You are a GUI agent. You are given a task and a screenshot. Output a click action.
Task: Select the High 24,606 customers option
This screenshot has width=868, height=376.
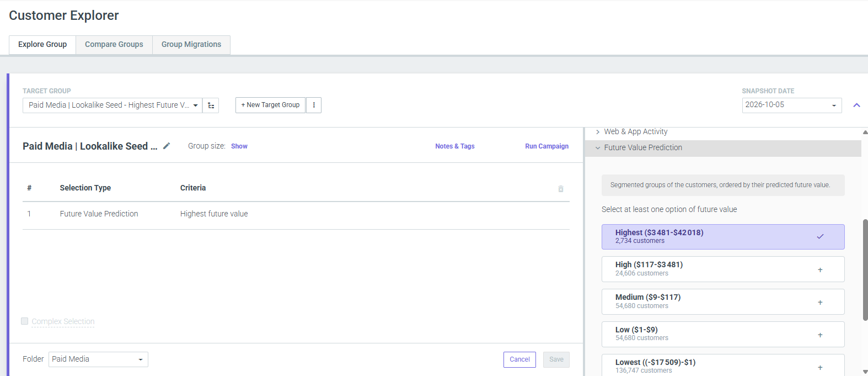(x=723, y=269)
